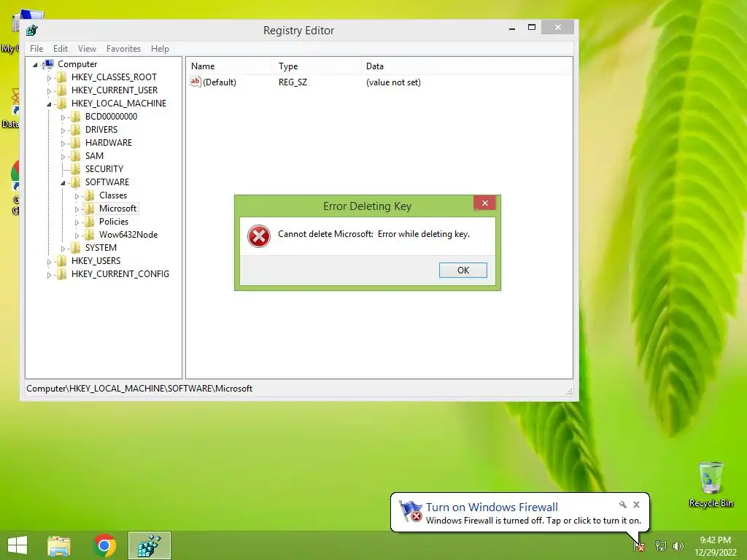The width and height of the screenshot is (747, 560).
Task: Expand HKEY_CURRENT_USER arrow
Action: 49,91
